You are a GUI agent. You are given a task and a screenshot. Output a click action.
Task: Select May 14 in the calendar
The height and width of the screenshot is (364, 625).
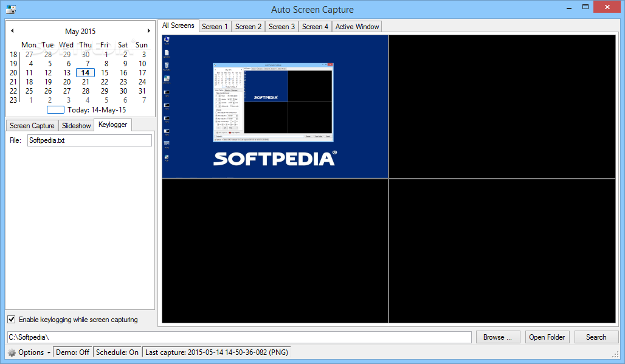[85, 73]
